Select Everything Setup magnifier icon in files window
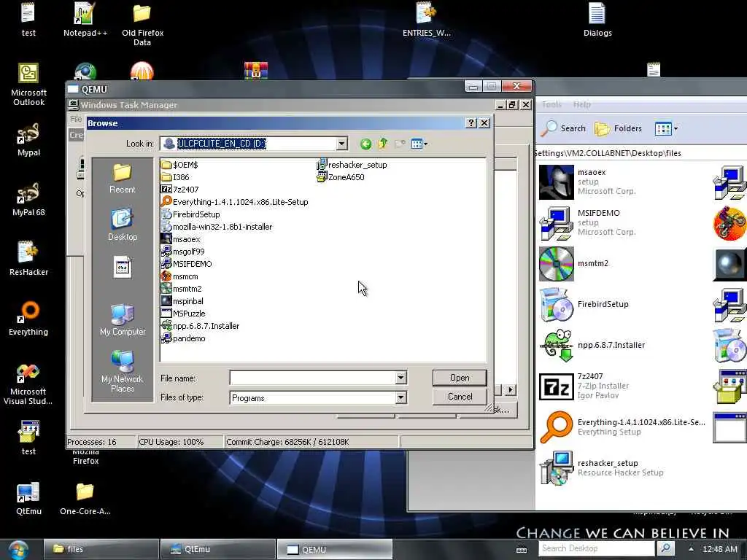 click(x=556, y=427)
